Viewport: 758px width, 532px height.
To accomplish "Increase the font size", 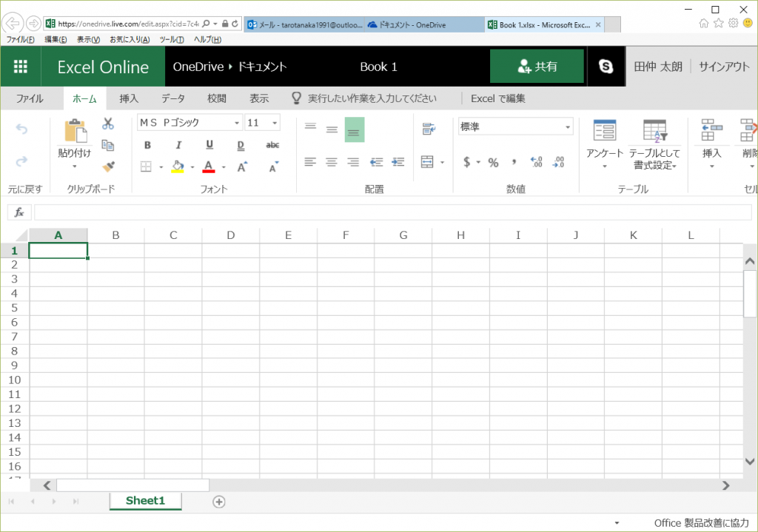I will [242, 166].
